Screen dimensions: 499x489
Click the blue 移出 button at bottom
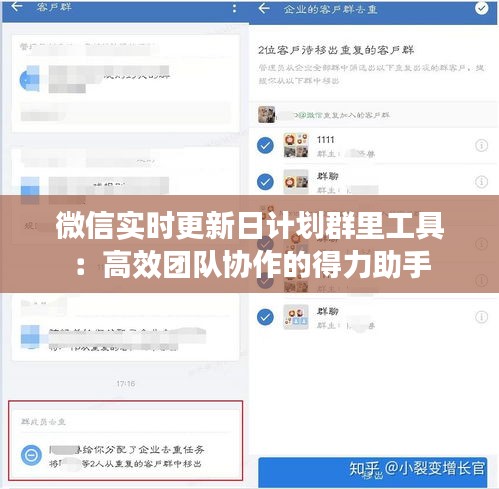(372, 473)
